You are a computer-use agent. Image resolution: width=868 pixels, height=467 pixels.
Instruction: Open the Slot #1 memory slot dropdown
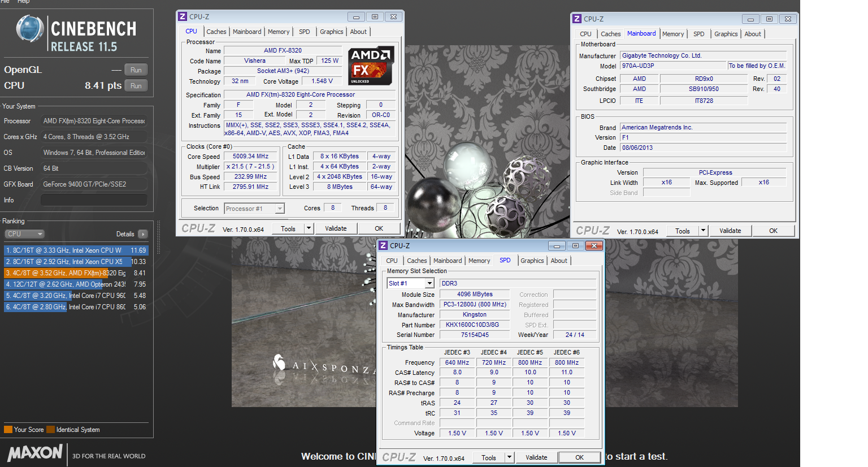(x=410, y=283)
